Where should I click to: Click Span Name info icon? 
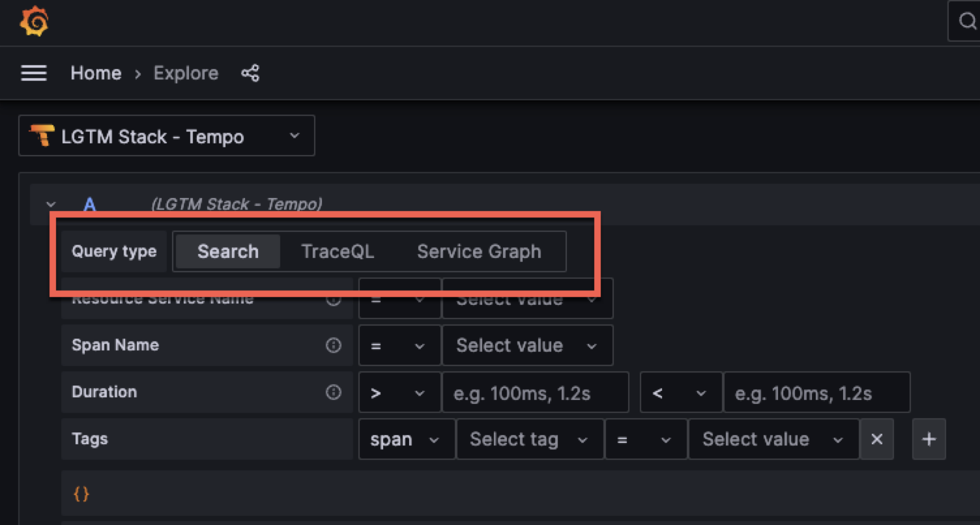334,345
